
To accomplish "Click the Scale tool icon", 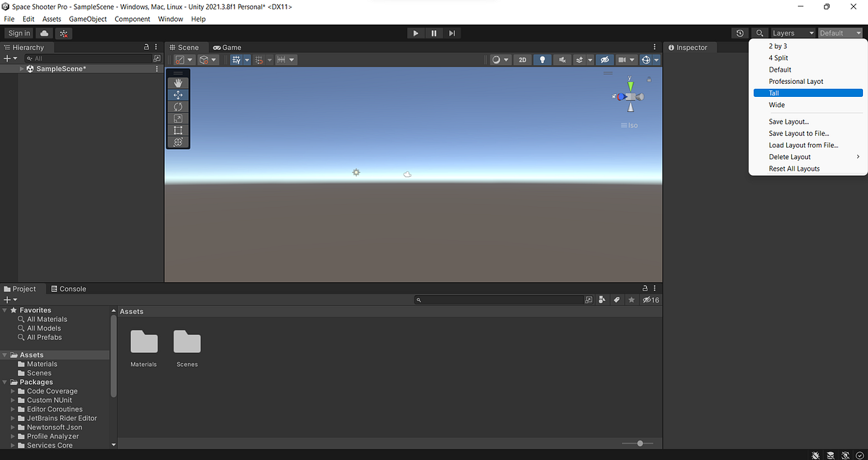I will point(178,118).
